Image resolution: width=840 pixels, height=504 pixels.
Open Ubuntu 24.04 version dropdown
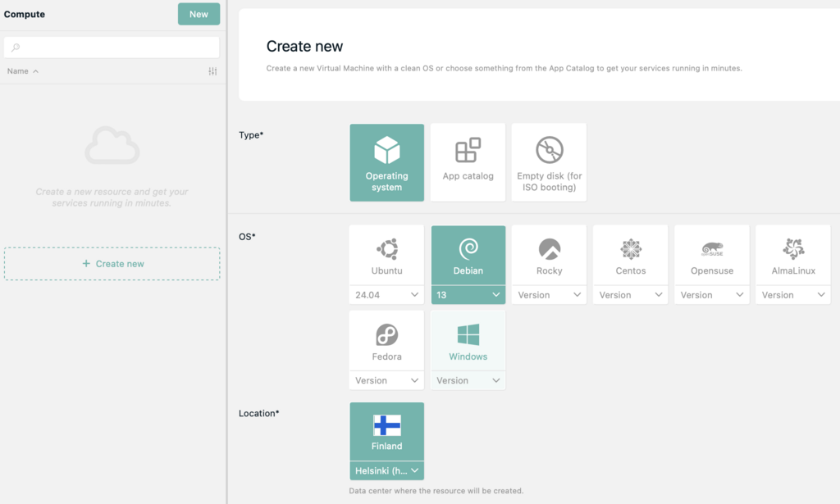pyautogui.click(x=387, y=295)
